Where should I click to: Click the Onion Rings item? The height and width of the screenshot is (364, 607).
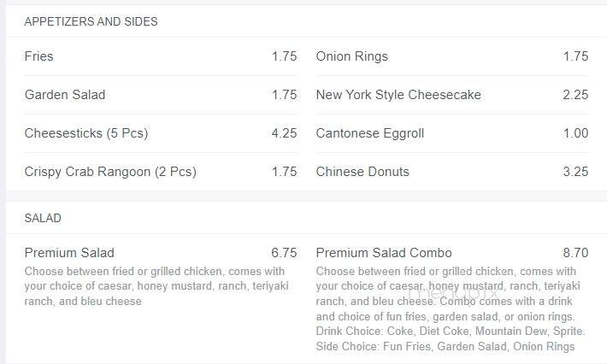click(452, 56)
